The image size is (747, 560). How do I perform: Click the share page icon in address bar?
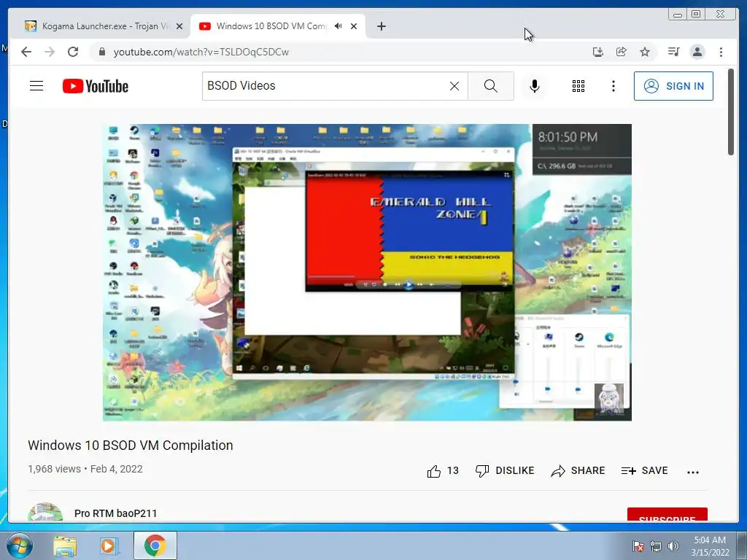(x=622, y=52)
